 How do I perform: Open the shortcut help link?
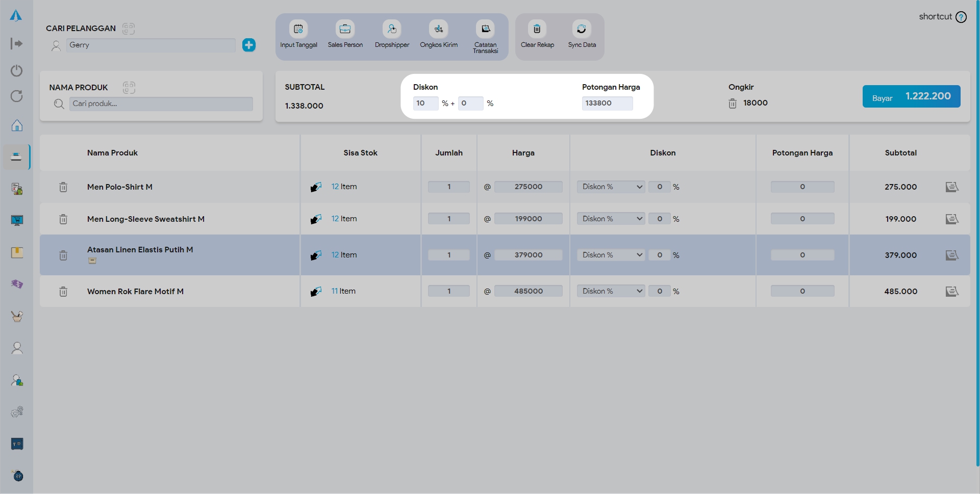[942, 17]
